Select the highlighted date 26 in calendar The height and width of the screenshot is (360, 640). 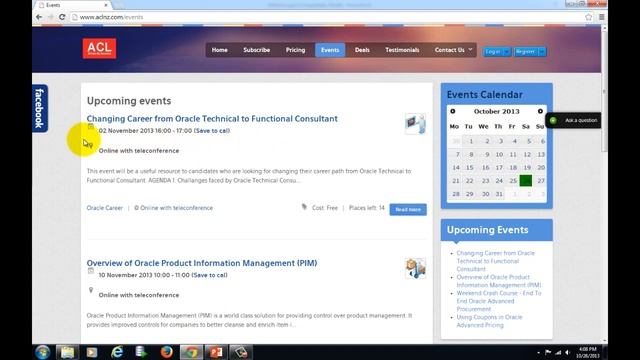coord(526,180)
